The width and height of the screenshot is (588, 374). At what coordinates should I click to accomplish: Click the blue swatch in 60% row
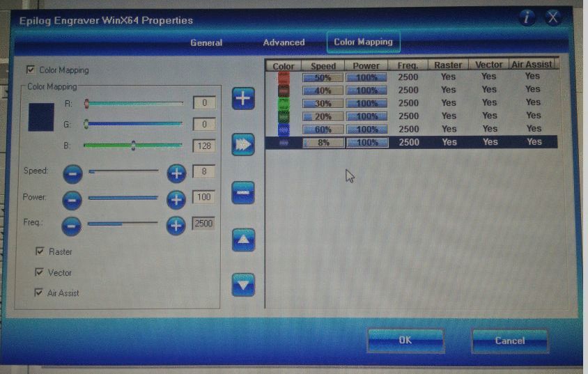click(284, 130)
